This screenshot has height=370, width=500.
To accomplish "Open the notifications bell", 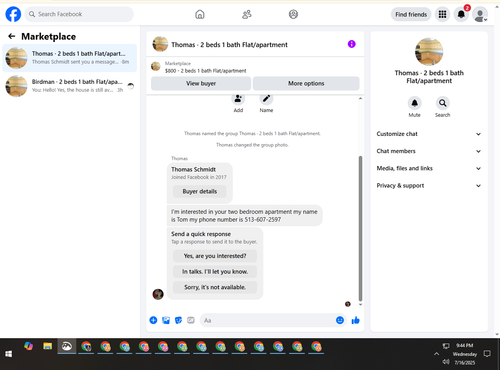I will [461, 14].
